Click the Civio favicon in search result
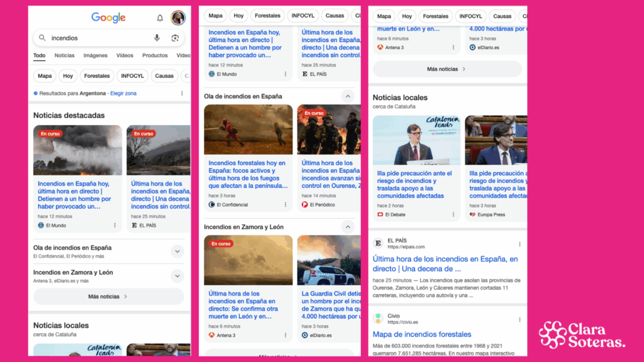 pos(378,319)
